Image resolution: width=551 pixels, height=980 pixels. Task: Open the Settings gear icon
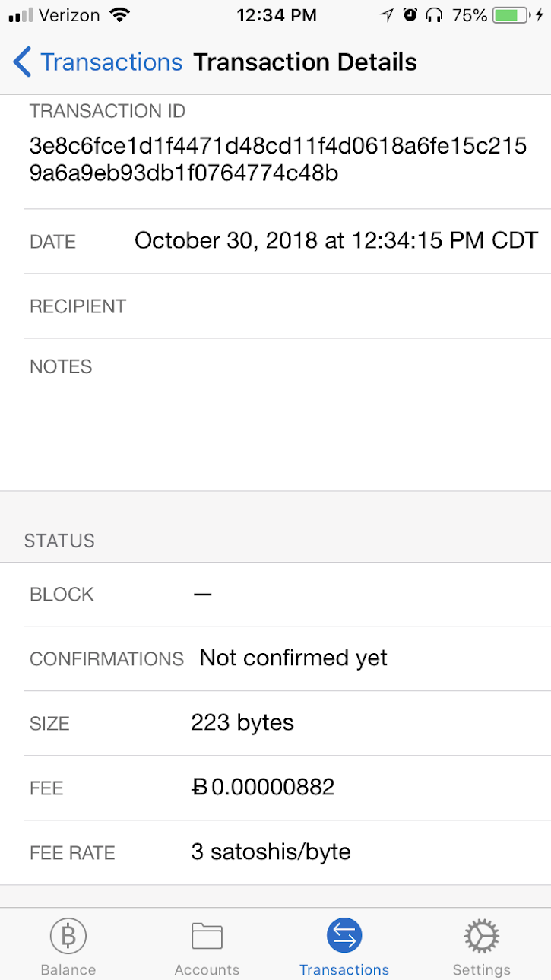[482, 936]
